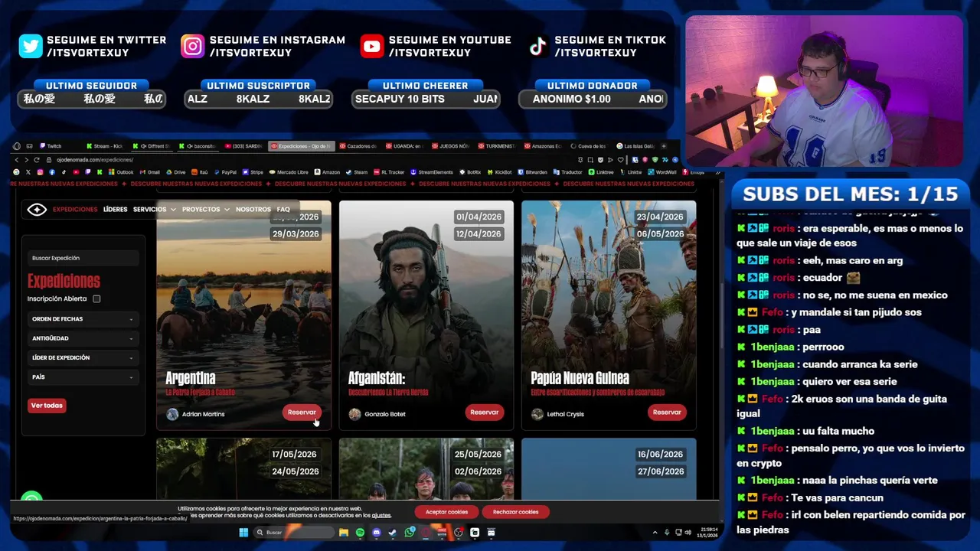Screen dimensions: 980x551
Task: Reserve the Argentina expedition
Action: pos(302,412)
